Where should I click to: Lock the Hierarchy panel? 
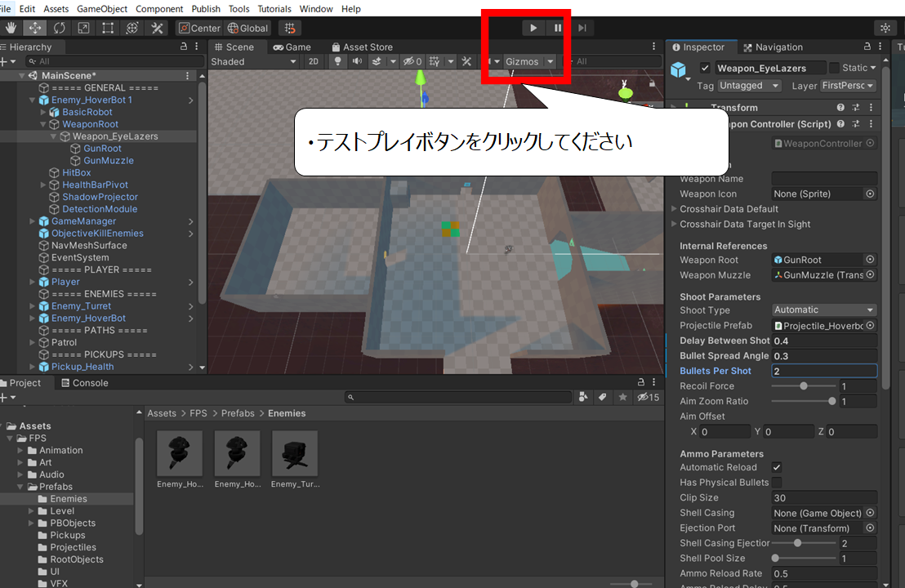184,47
